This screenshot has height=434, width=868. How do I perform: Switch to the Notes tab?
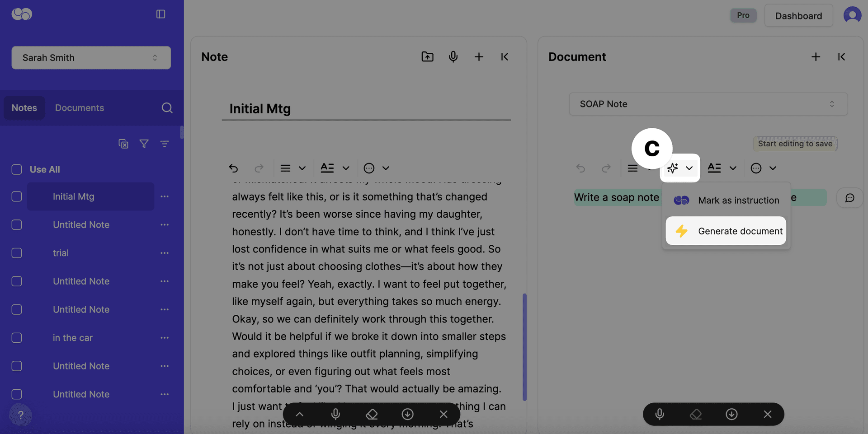coord(24,108)
